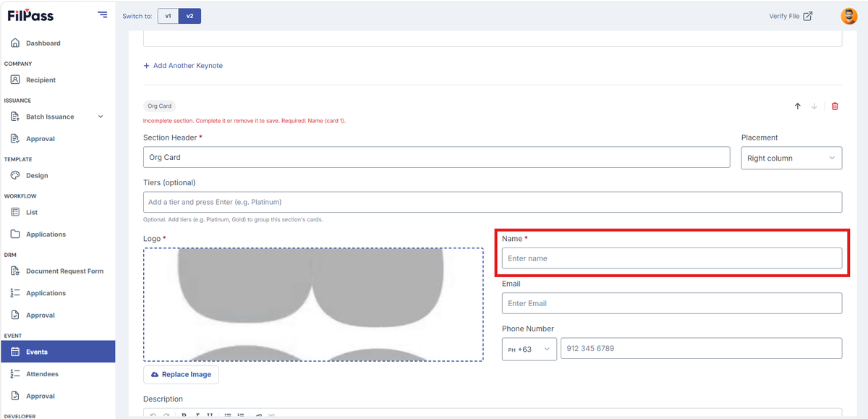Click the Design palette icon
This screenshot has width=868, height=419.
(x=15, y=175)
